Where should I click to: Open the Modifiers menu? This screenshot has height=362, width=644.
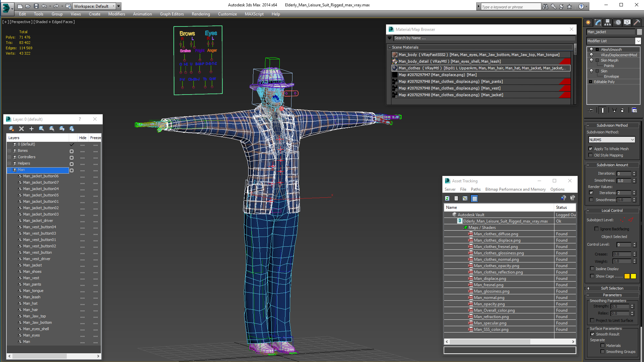(117, 14)
